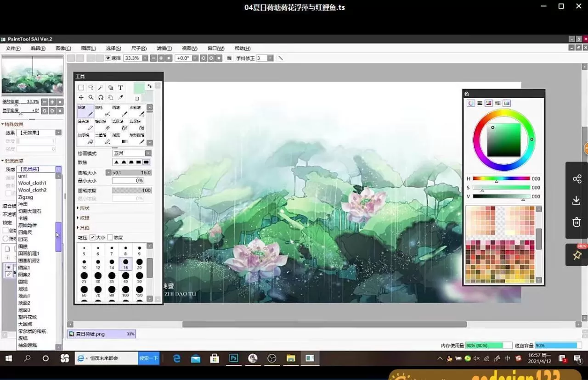Enable the 浓度 pen pressure checkbox
Screen dimensions: 588x380
pyautogui.click(x=110, y=238)
